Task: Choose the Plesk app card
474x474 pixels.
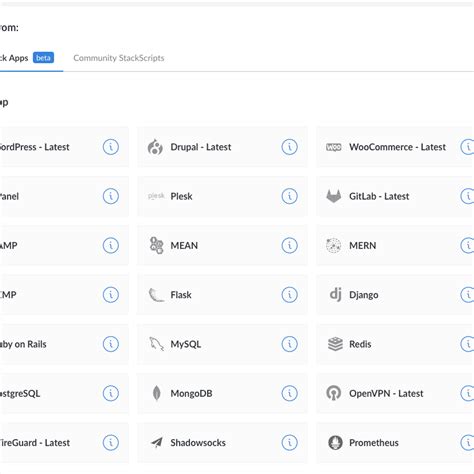Action: click(x=222, y=196)
